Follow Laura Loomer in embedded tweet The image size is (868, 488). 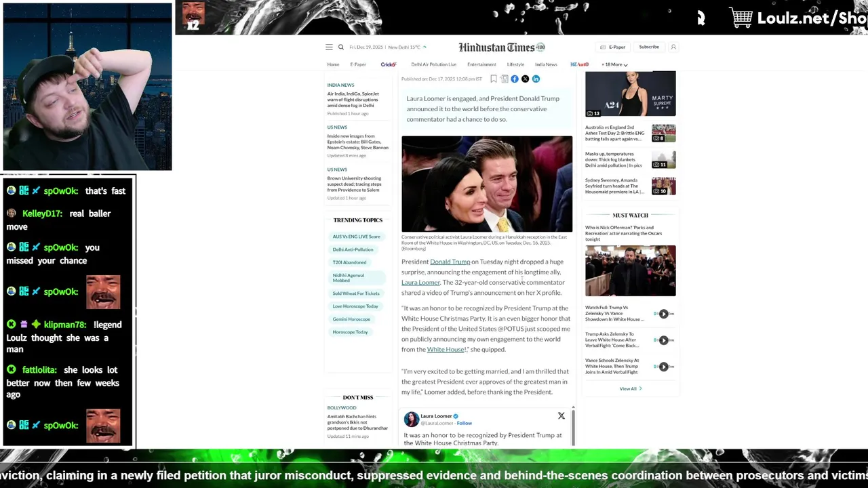pos(465,423)
